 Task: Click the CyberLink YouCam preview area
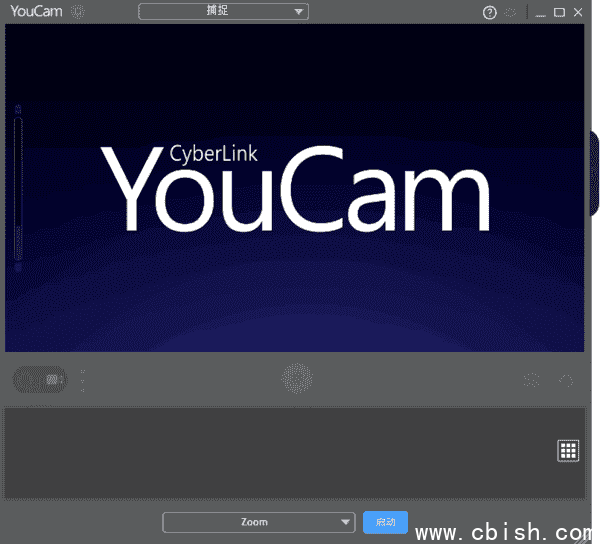point(295,188)
